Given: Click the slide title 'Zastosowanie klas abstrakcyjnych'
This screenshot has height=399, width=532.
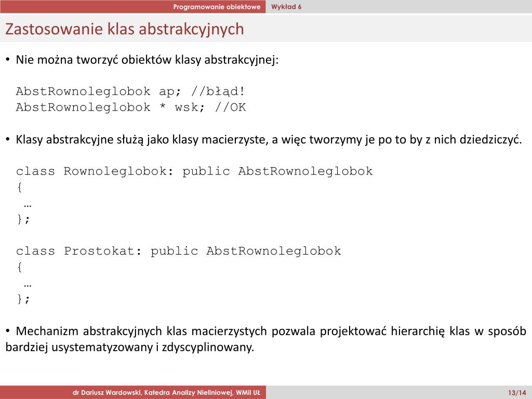Looking at the screenshot, I should point(125,29).
